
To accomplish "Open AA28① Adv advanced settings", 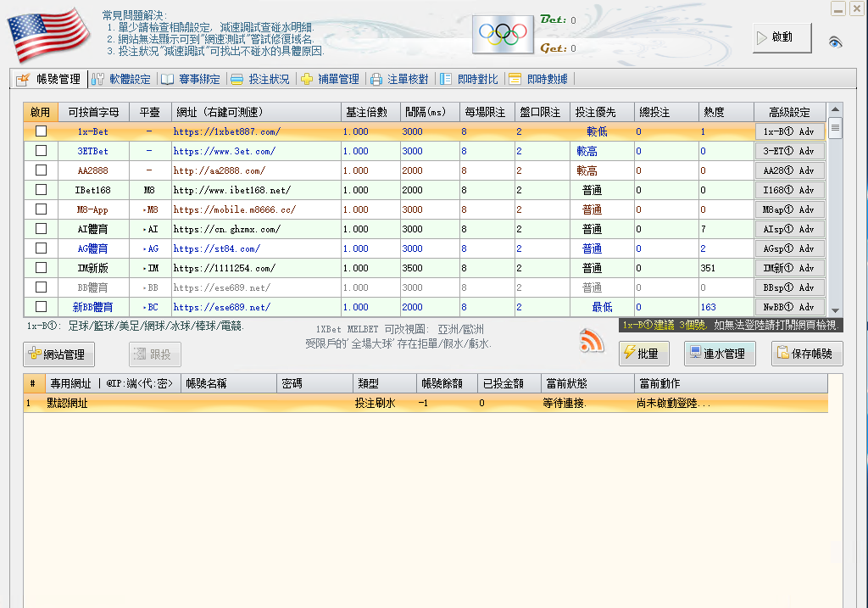I will (789, 170).
